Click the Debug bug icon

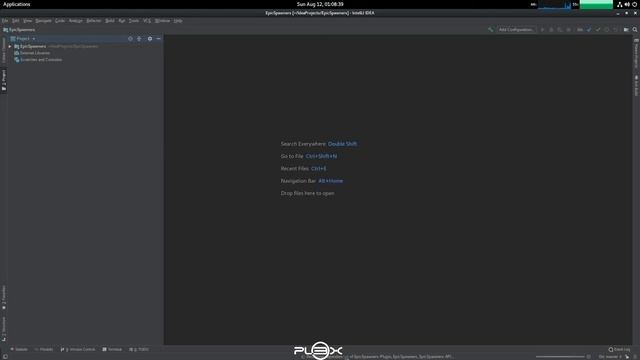coord(551,30)
